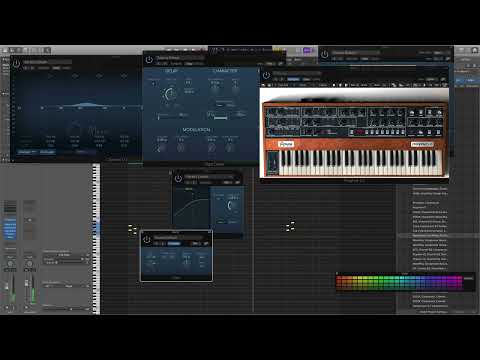The height and width of the screenshot is (360, 480).
Task: Click the purple button in the top control bar
Action: click(307, 50)
